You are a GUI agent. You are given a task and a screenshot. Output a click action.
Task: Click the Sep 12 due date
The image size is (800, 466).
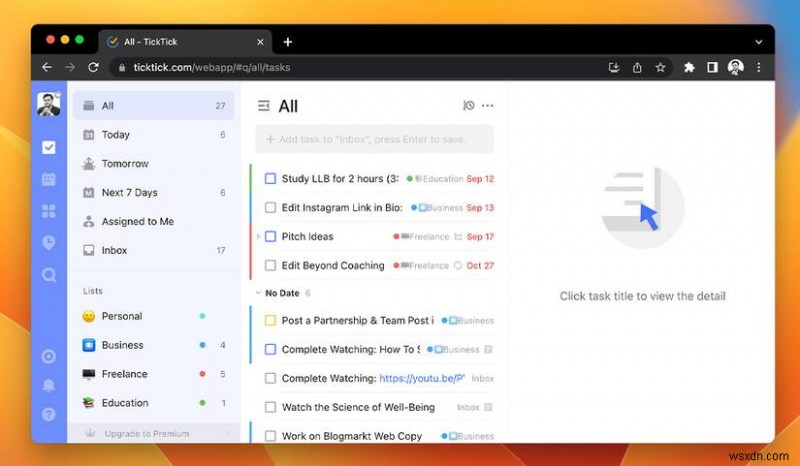pos(480,179)
